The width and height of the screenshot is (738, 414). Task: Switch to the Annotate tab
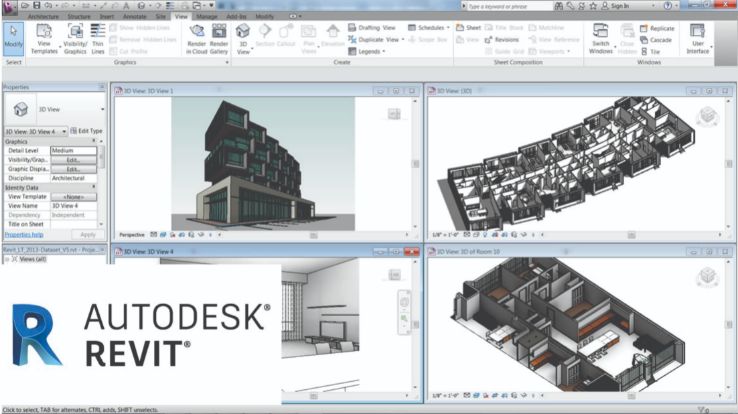coord(135,16)
